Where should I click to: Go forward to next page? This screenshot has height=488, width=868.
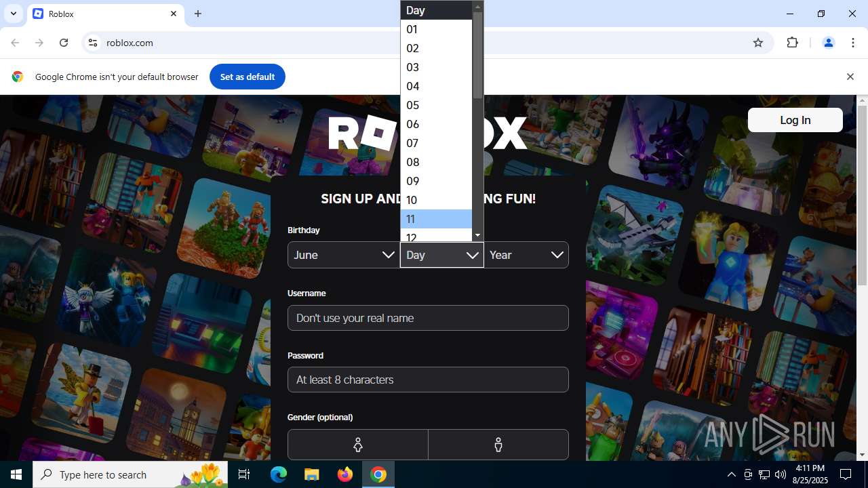[39, 43]
